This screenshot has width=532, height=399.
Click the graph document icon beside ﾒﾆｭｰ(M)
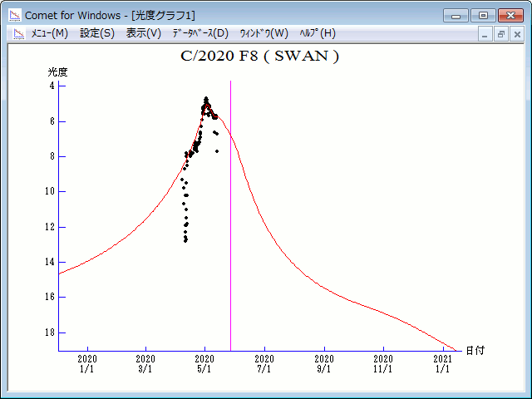coord(17,34)
